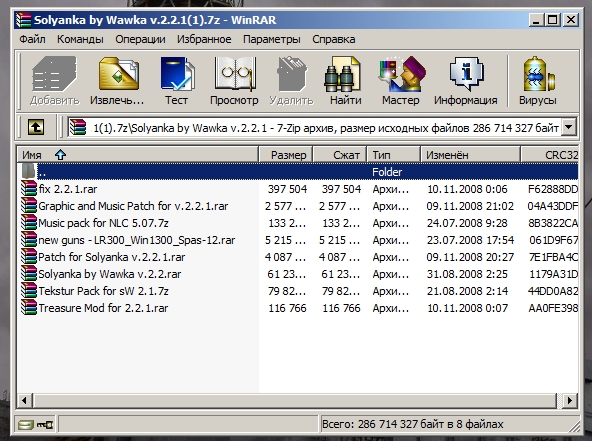Sort files by the Размер column header
Screen dimensions: 592x441
tap(286, 155)
